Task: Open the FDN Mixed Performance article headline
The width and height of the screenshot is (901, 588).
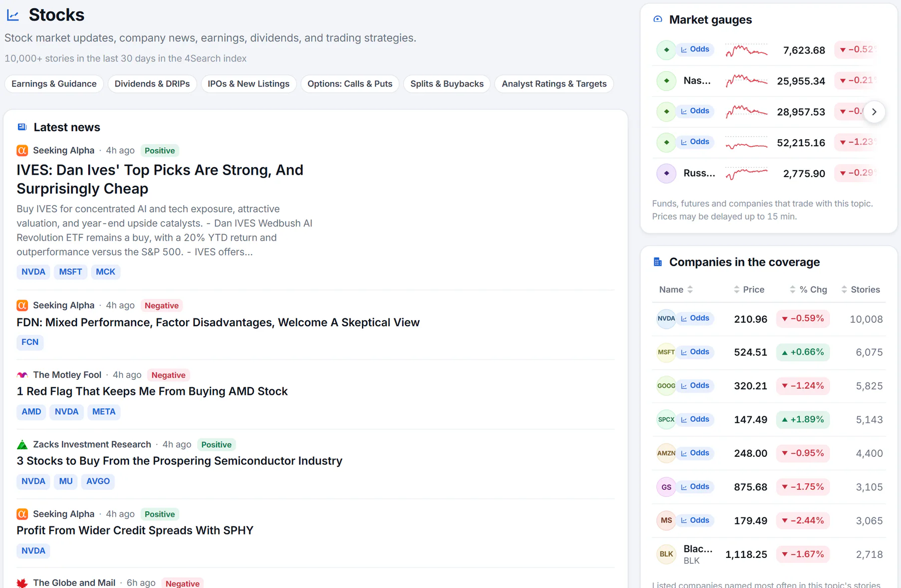Action: 218,322
